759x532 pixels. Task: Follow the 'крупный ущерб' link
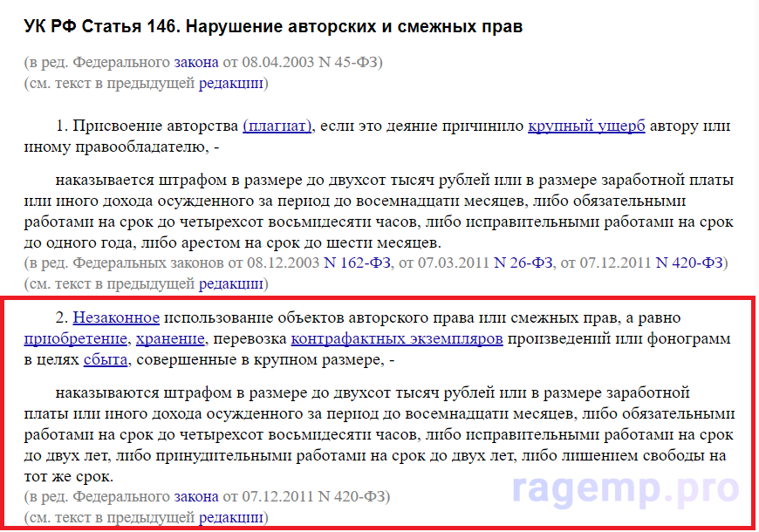(x=586, y=126)
